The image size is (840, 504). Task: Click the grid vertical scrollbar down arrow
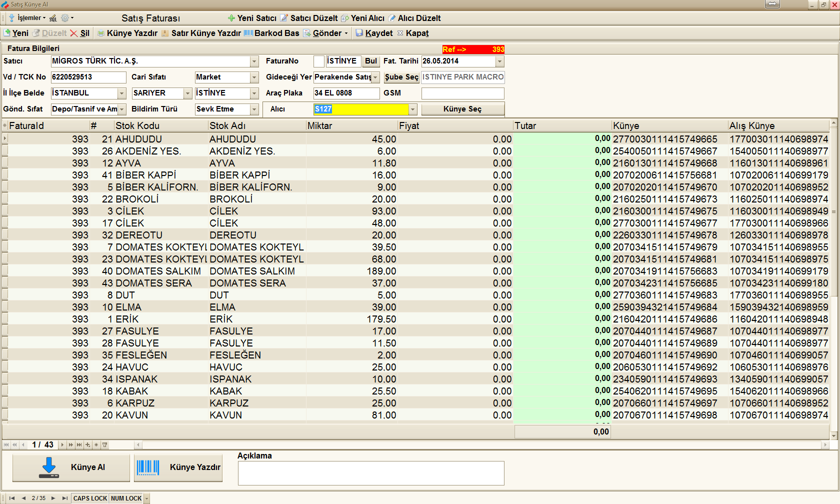833,436
